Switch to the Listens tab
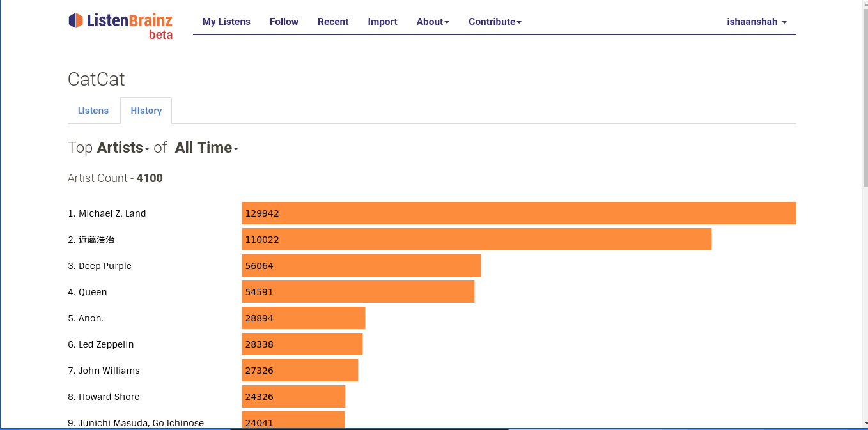 93,111
